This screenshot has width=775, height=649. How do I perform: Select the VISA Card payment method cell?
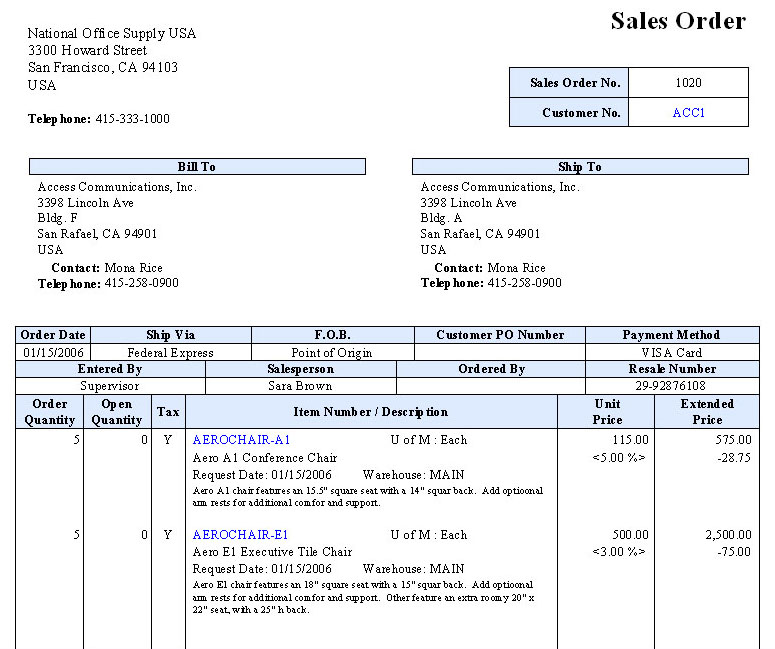coord(671,353)
